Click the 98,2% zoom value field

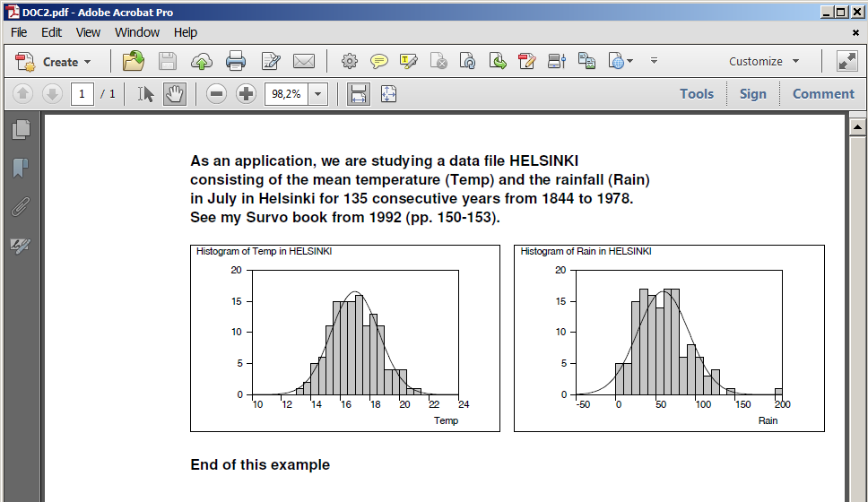pyautogui.click(x=286, y=94)
